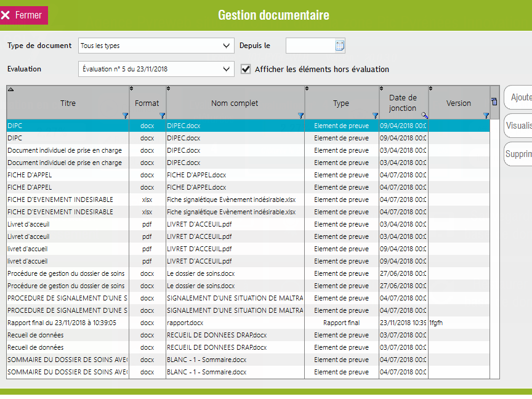Sort by the Format column header
The height and width of the screenshot is (399, 532).
point(147,103)
